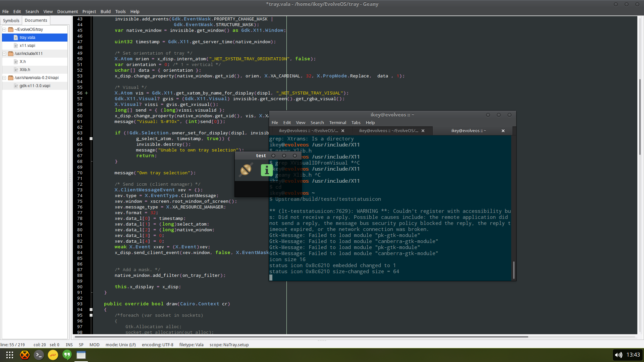
Task: Open the Geany File menu
Action: point(5,11)
